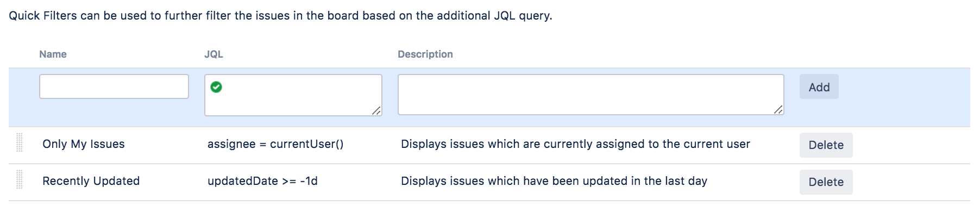Edit the Only My Issues name
The width and height of the screenshot is (980, 211).
pyautogui.click(x=84, y=144)
